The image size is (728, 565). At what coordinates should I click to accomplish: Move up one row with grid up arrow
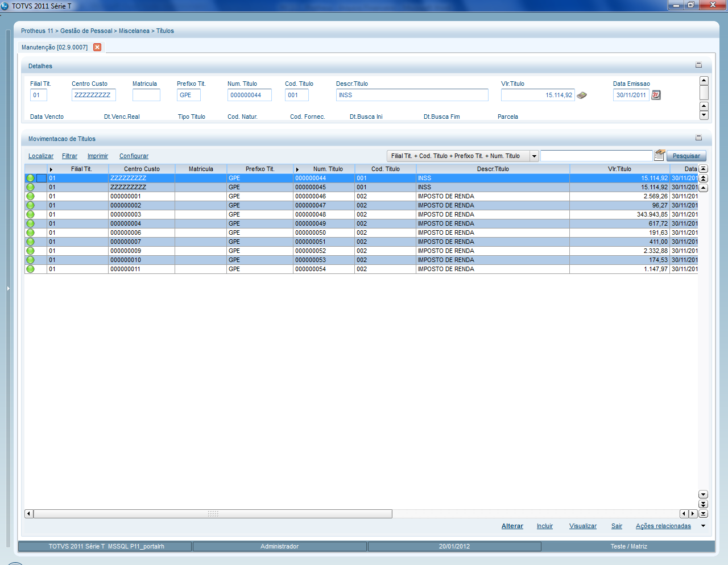point(703,188)
